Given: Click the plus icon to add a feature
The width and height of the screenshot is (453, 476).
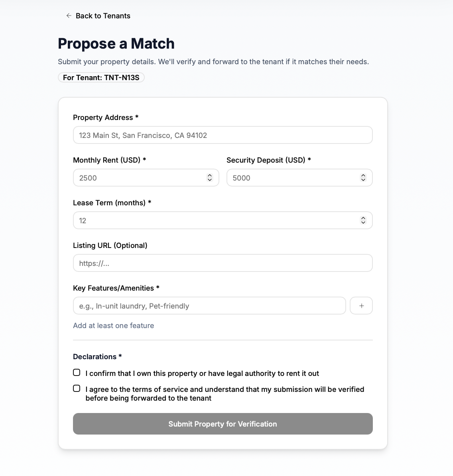Looking at the screenshot, I should click(361, 306).
